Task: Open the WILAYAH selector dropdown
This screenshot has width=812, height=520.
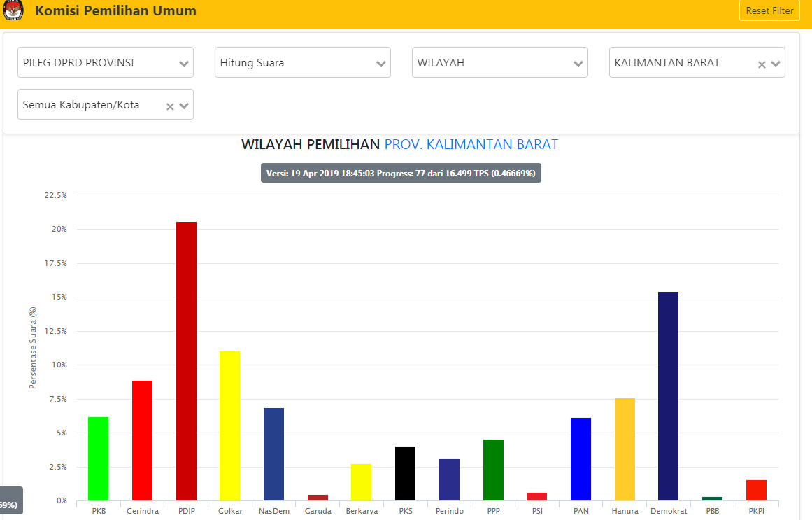Action: point(499,63)
